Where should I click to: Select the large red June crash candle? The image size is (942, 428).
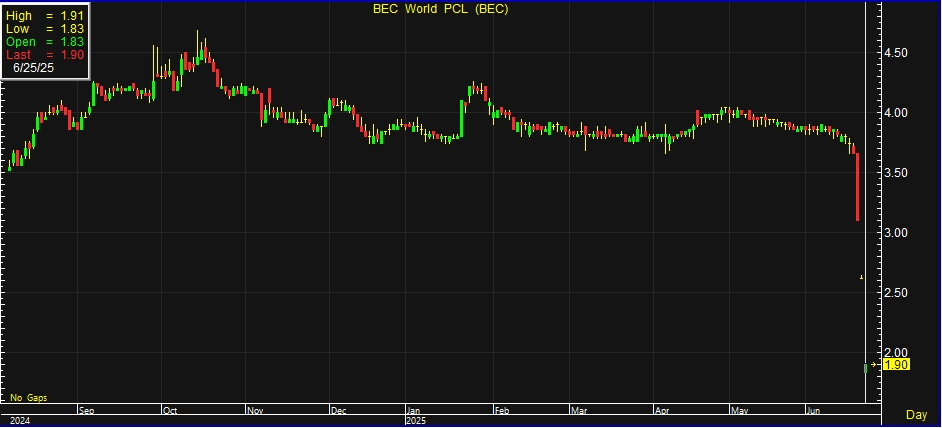pyautogui.click(x=857, y=186)
